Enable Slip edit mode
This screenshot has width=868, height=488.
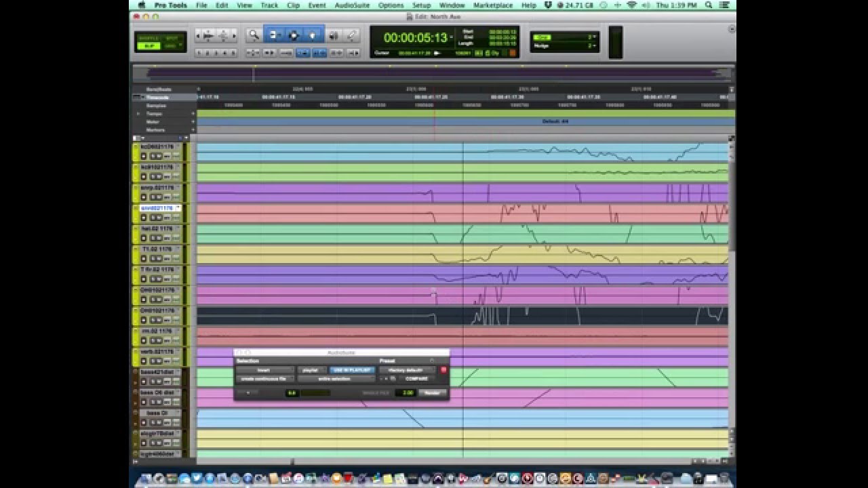tap(147, 45)
